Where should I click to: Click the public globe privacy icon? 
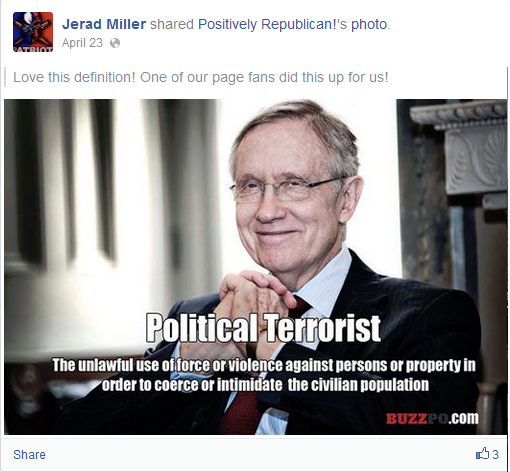[x=115, y=43]
